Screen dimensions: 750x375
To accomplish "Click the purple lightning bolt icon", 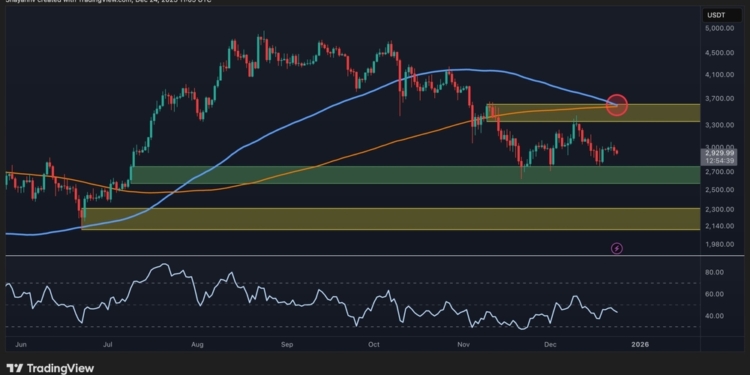I will 617,248.
